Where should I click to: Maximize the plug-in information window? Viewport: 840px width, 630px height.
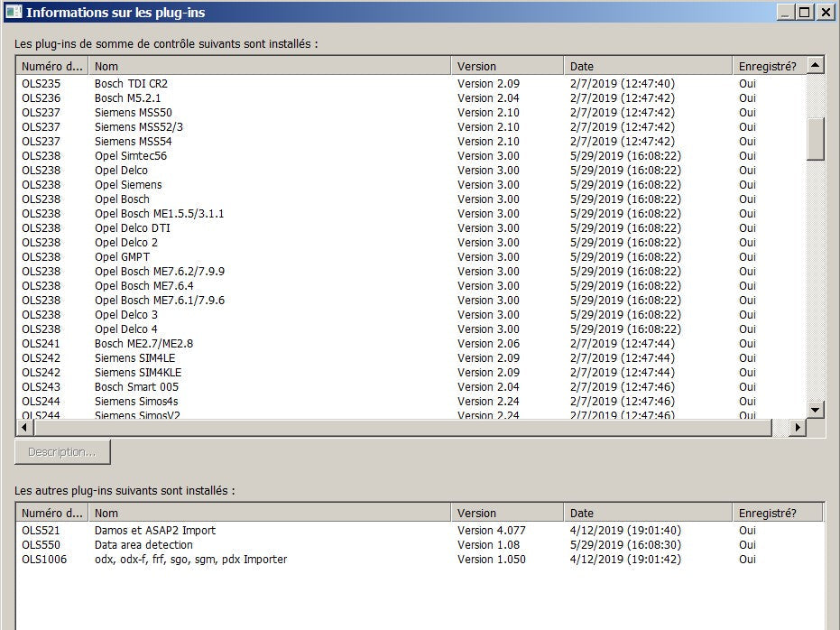[805, 12]
